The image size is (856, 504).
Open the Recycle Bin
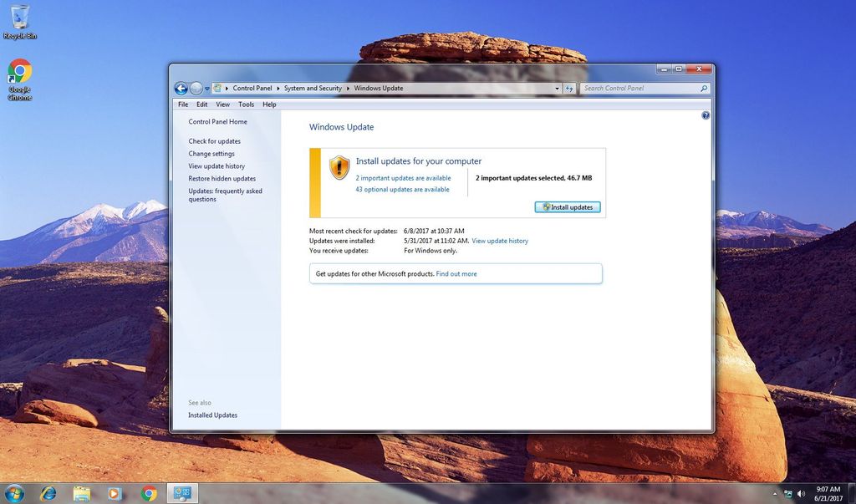[18, 15]
